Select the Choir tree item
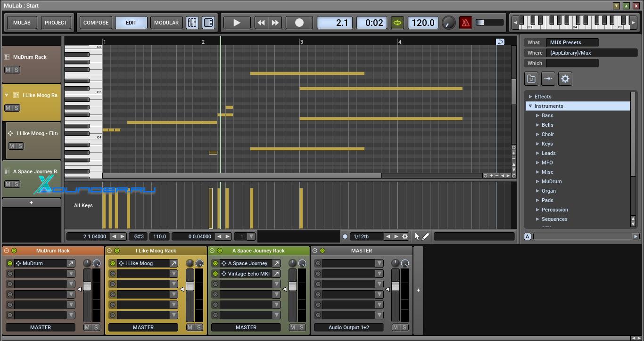This screenshot has width=644, height=341. (x=547, y=134)
